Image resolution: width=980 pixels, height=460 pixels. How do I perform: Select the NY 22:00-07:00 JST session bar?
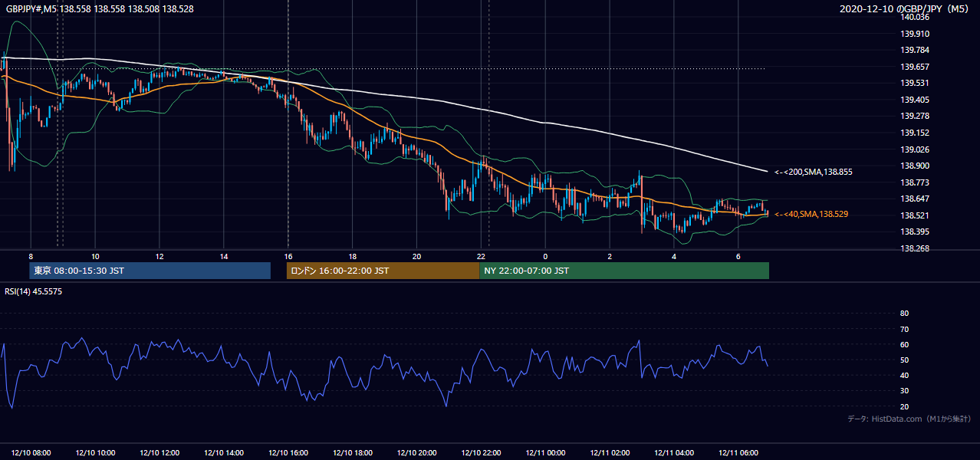pyautogui.click(x=624, y=271)
